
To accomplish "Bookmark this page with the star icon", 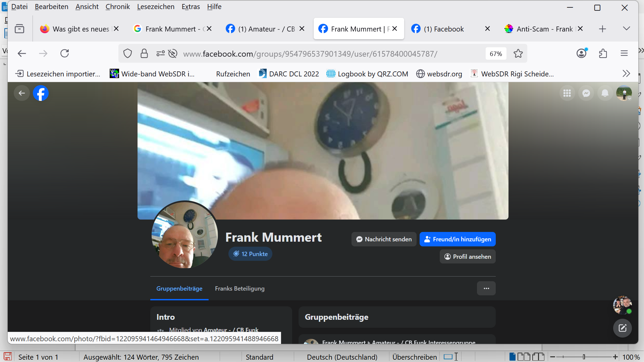I will [x=518, y=54].
